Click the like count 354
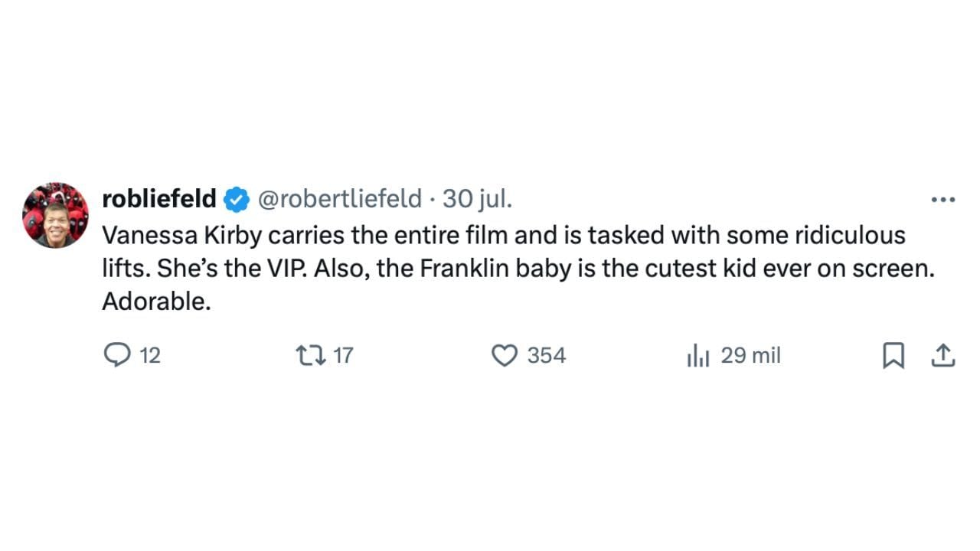Viewport: 980px width, 551px height. point(546,355)
